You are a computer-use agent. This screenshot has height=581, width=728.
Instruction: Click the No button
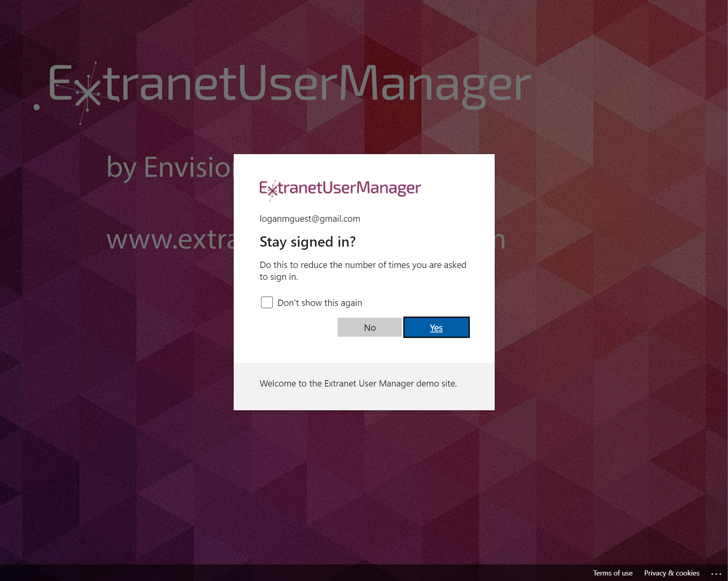point(370,327)
